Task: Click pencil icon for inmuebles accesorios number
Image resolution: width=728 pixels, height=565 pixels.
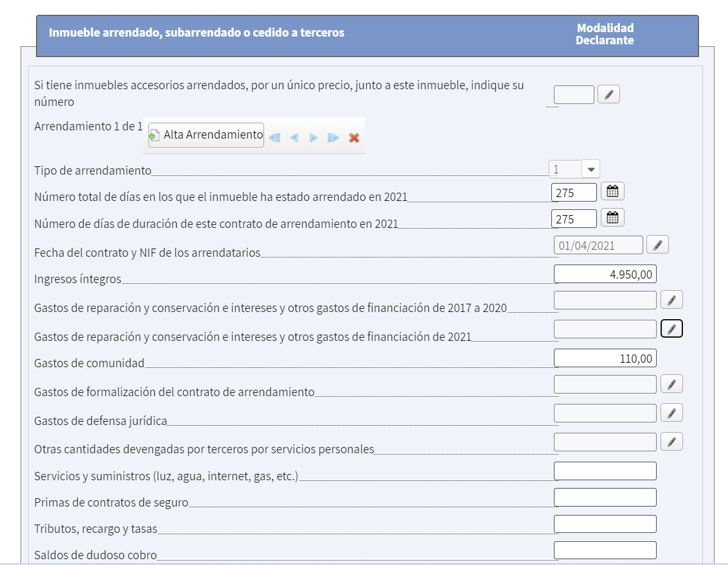Action: (608, 94)
